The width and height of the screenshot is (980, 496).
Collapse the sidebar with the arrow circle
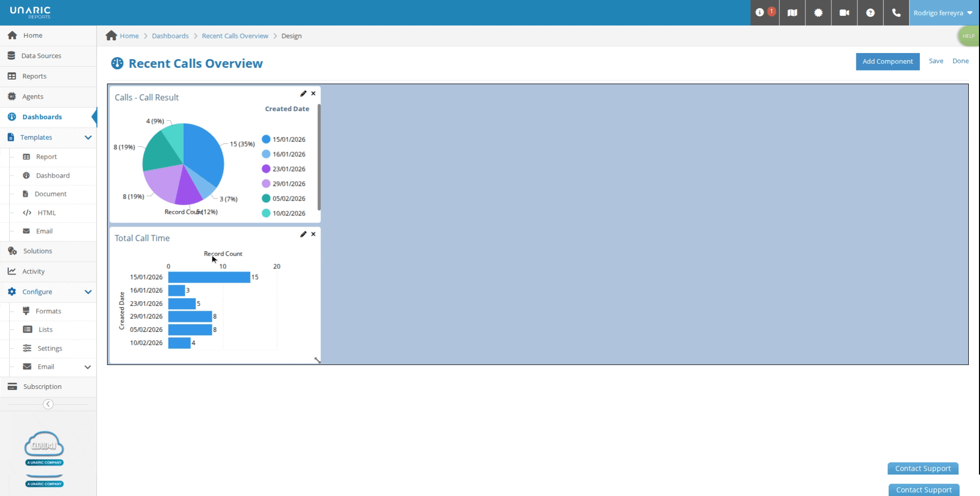[48, 404]
